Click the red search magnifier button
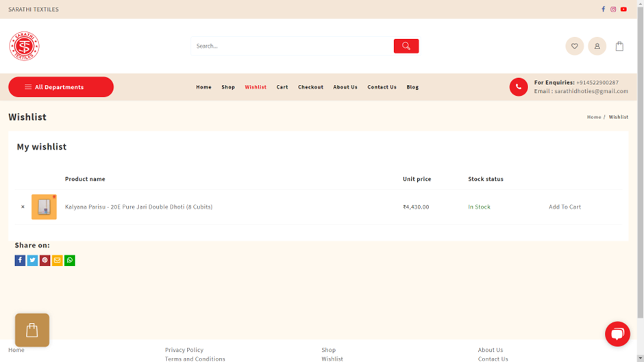The image size is (644, 362). pyautogui.click(x=406, y=46)
